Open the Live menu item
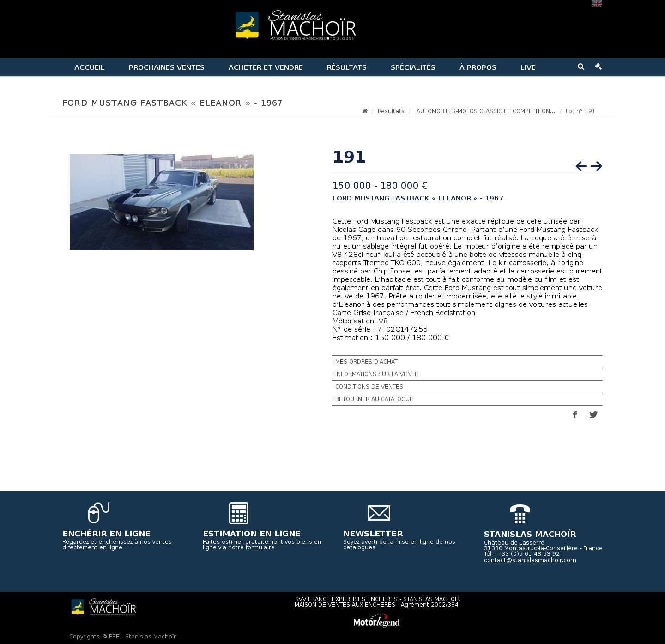The height and width of the screenshot is (644, 665). click(x=528, y=67)
